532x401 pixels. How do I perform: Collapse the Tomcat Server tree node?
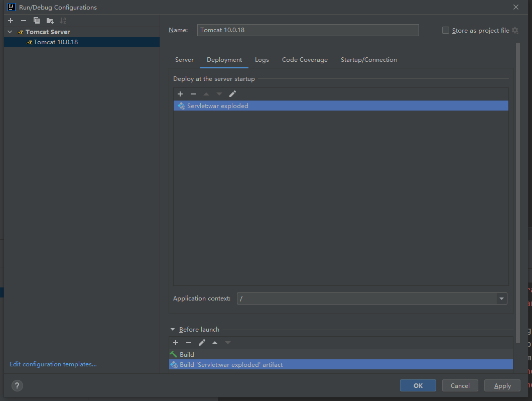click(10, 32)
